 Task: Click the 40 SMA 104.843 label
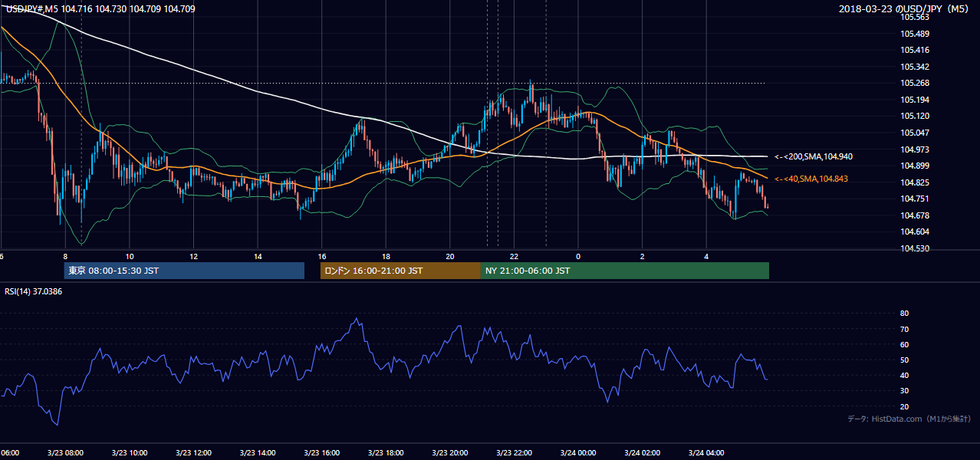pyautogui.click(x=813, y=179)
